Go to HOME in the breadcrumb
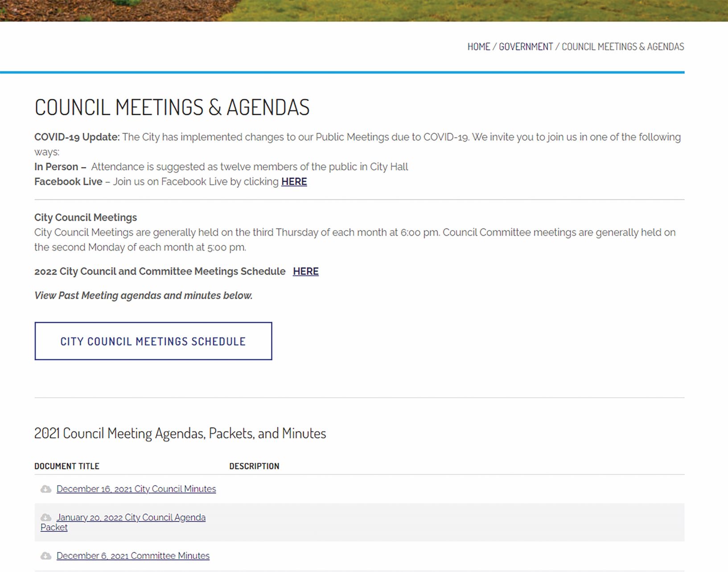728x572 pixels. coord(478,47)
